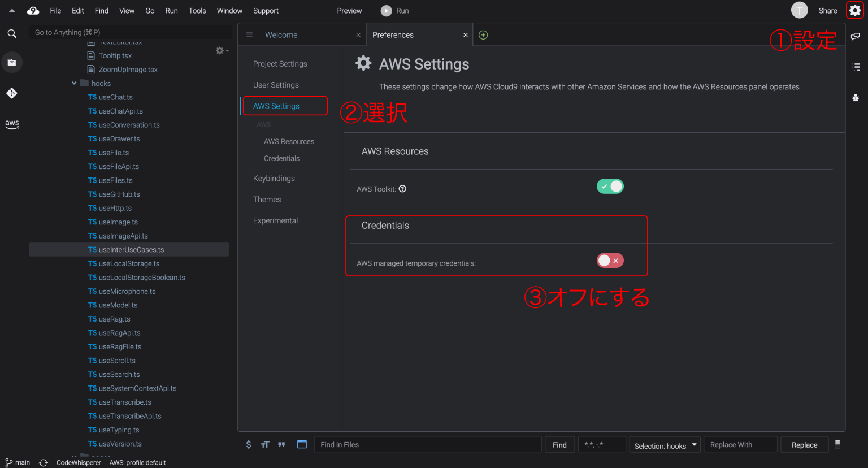Click the Preferences gear icon at top right
Image resolution: width=868 pixels, height=468 pixels.
click(854, 10)
